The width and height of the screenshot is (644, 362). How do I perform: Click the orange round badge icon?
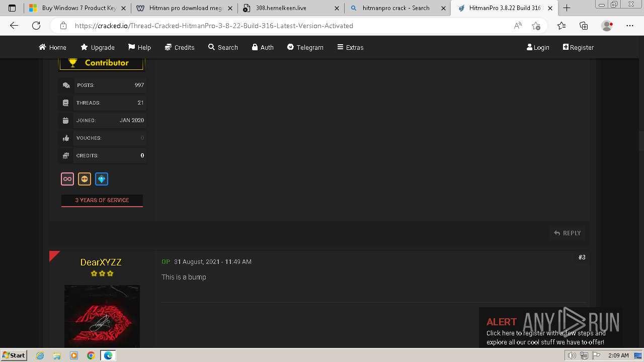85,179
